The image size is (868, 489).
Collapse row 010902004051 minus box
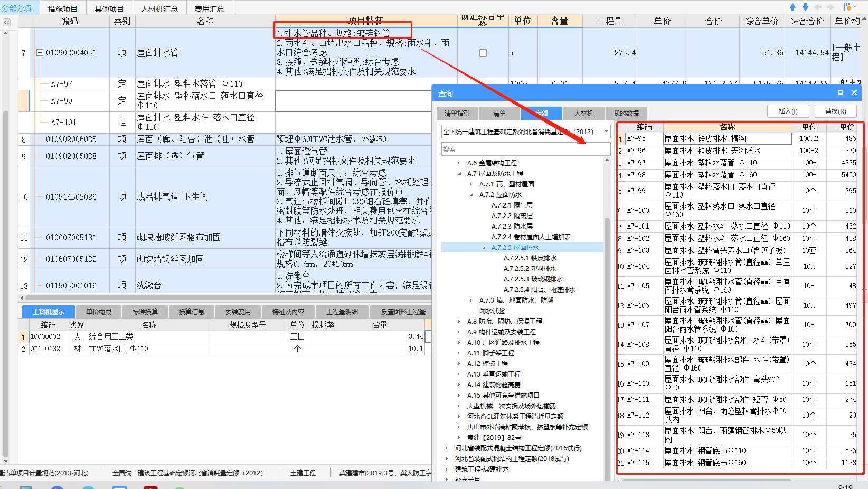coord(40,53)
